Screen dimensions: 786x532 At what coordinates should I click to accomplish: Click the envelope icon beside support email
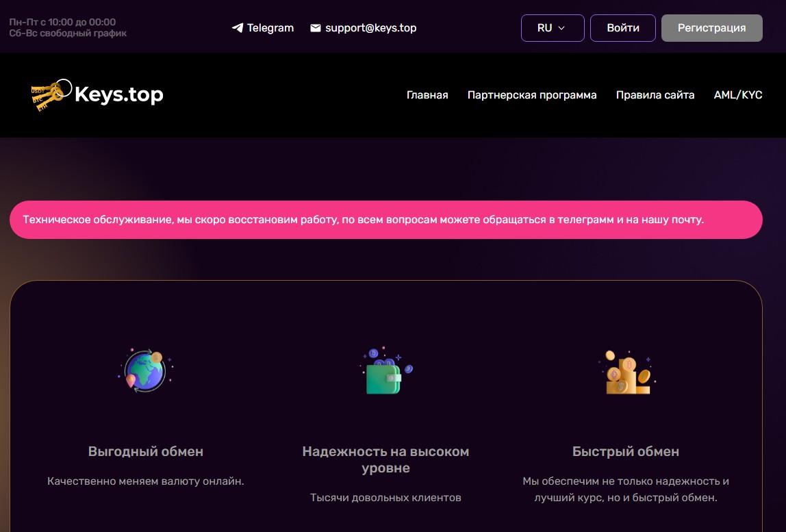point(316,28)
